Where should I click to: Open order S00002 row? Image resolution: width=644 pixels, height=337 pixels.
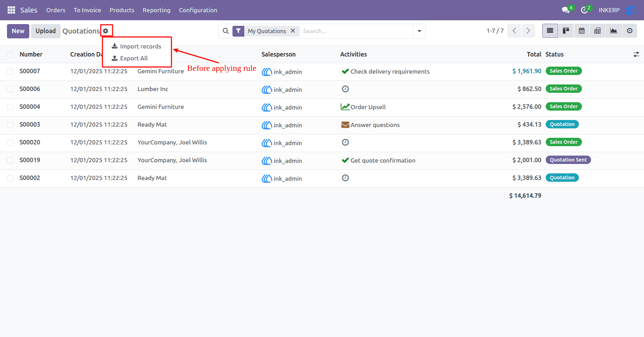pos(322,178)
